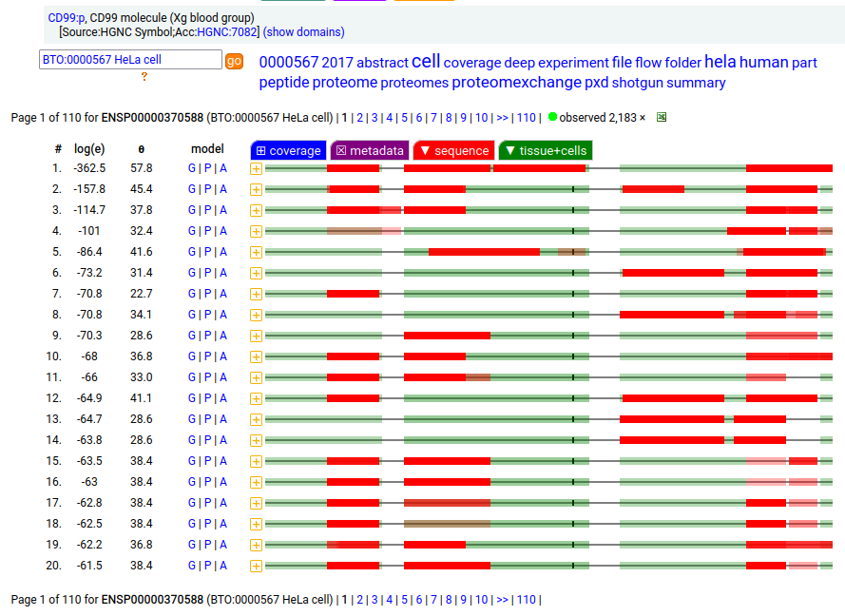Open the tissue+cells tab
The height and width of the screenshot is (616, 845).
[x=546, y=150]
